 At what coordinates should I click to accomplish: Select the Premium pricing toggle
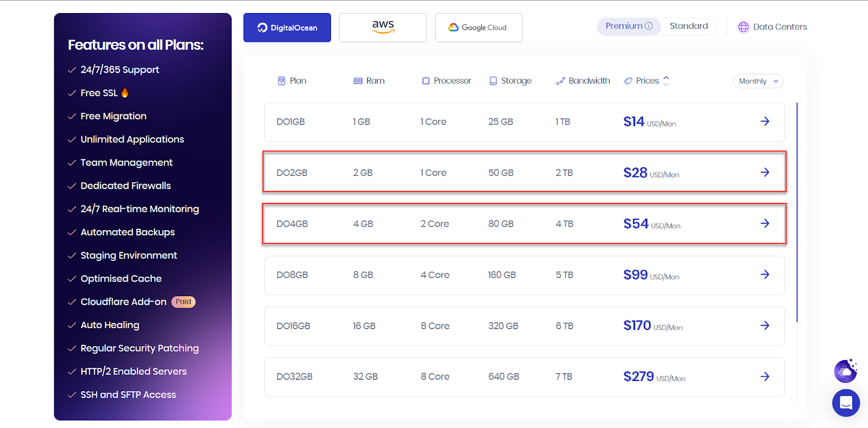[623, 26]
